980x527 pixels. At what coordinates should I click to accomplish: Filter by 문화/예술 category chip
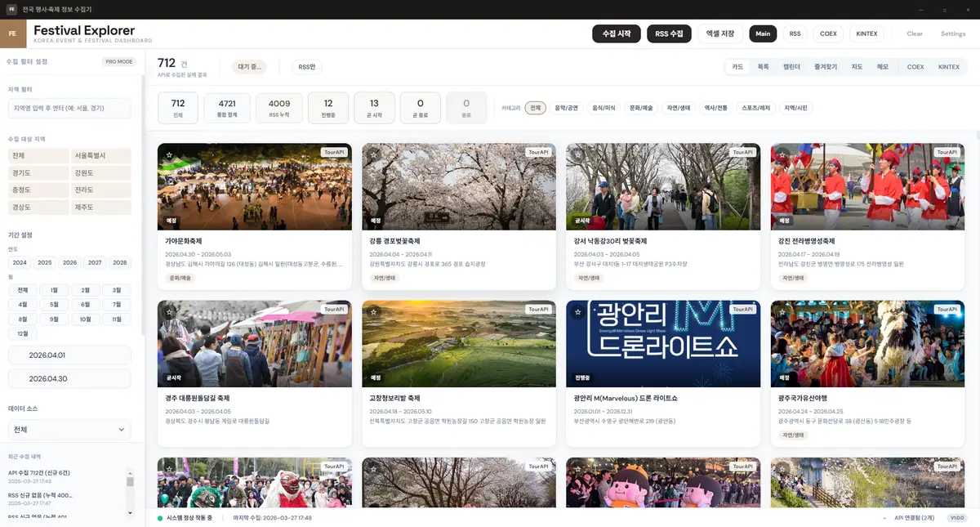[x=641, y=108]
